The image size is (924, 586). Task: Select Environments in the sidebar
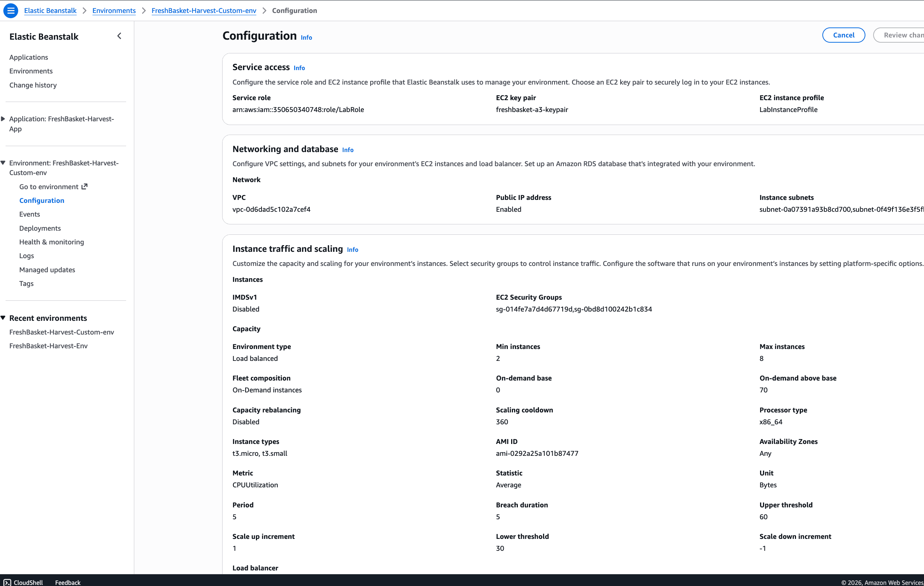pyautogui.click(x=31, y=71)
